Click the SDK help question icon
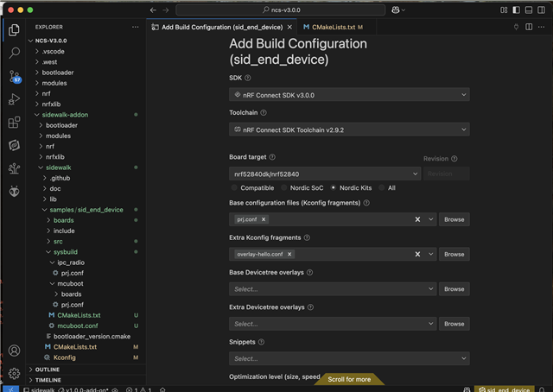This screenshot has height=392, width=553. coord(248,78)
